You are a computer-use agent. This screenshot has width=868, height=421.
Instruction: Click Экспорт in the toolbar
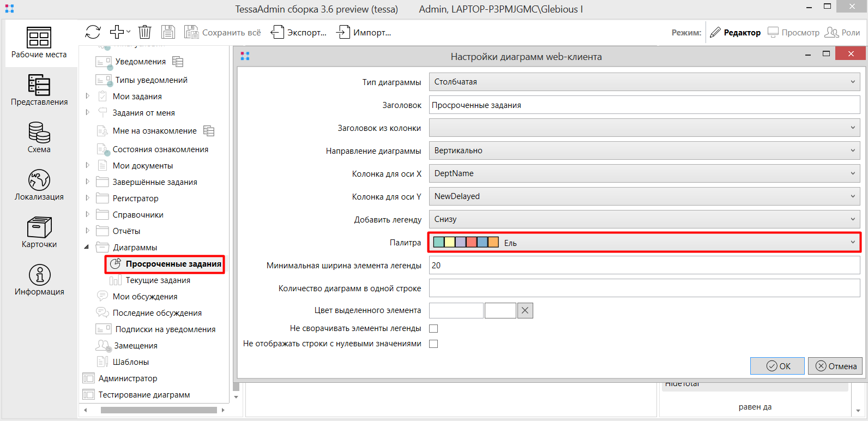(x=299, y=33)
